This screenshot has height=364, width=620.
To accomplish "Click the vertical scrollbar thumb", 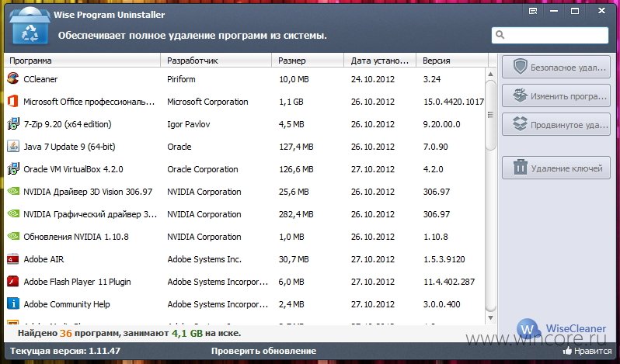I will (491, 116).
